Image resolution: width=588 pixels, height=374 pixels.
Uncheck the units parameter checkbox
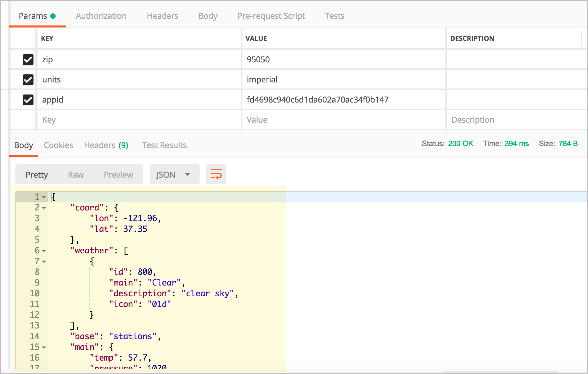[x=28, y=80]
